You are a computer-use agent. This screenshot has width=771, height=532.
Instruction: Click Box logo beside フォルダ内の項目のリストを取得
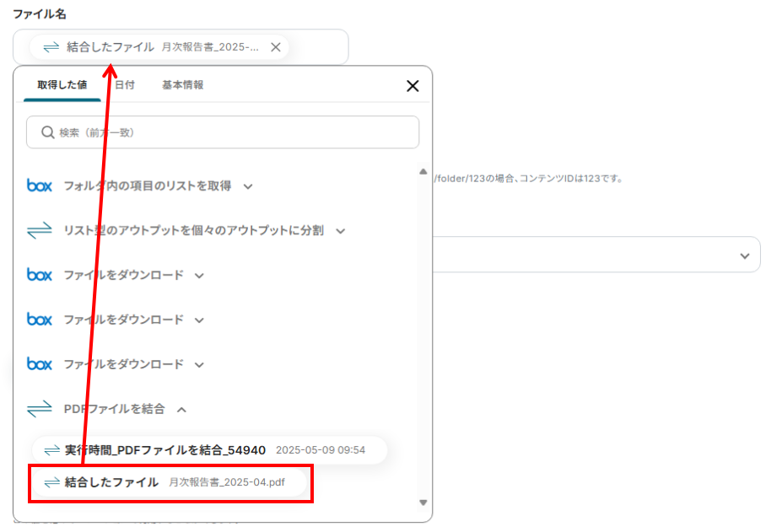coord(40,185)
